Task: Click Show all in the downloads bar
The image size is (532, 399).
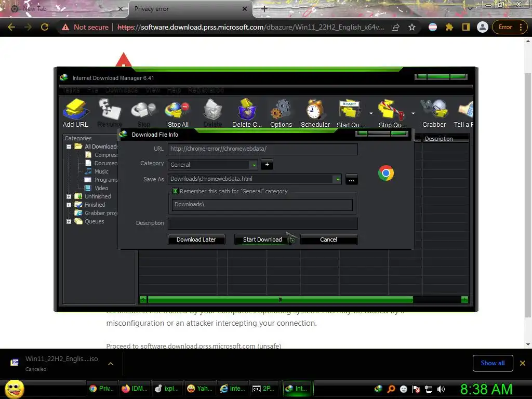Action: coord(493,363)
